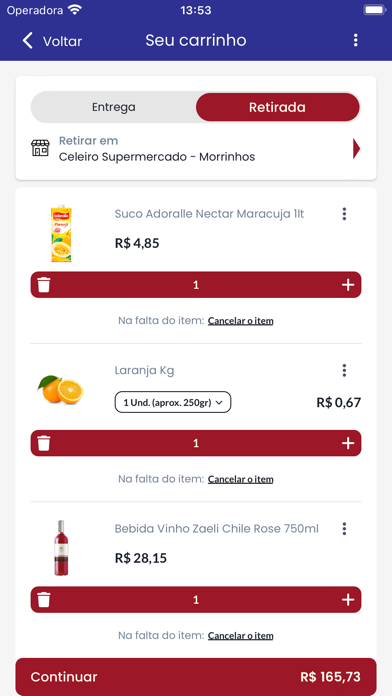Open the three-dot menu in header
The image size is (392, 696).
[x=355, y=40]
